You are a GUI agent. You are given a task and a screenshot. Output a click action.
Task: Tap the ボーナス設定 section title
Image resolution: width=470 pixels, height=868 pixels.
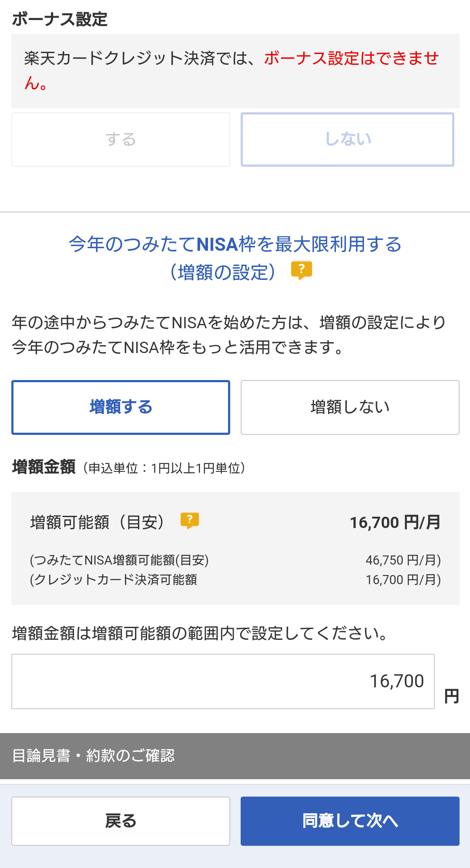60,19
